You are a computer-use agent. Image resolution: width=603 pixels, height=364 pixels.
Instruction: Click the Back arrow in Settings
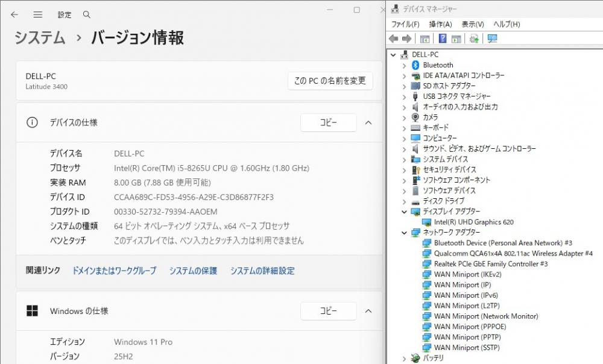pos(14,14)
